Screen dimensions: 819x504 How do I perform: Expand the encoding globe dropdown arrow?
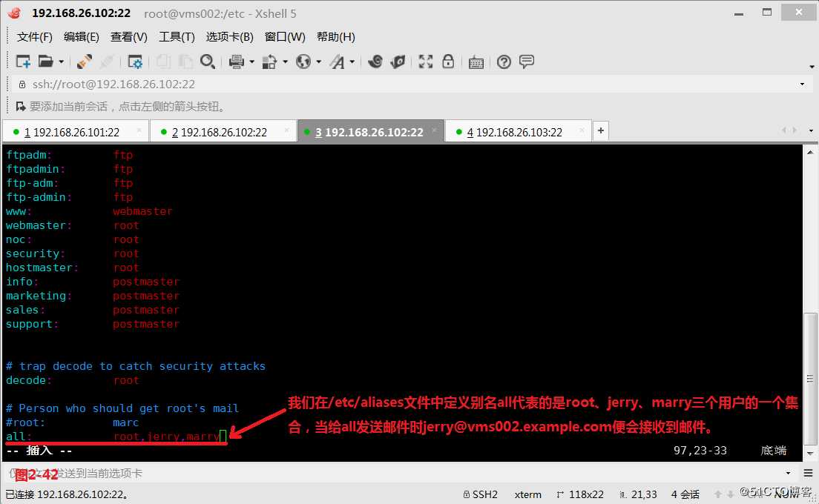(318, 62)
